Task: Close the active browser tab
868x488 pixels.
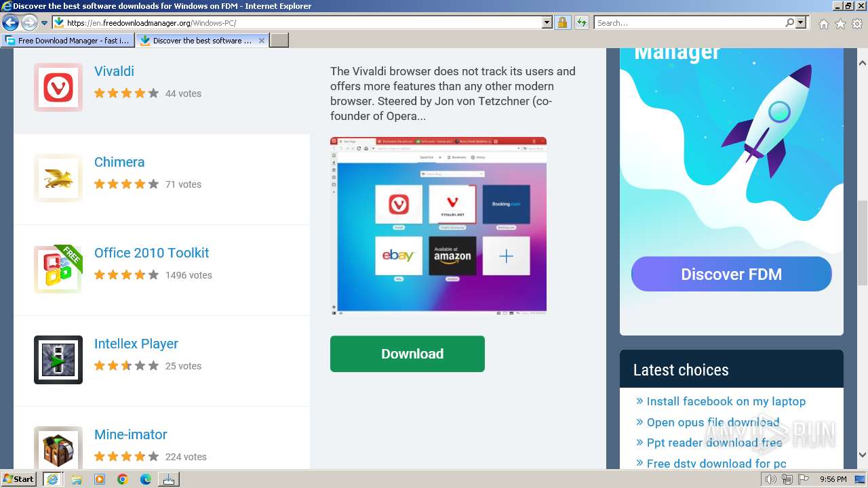Action: pyautogui.click(x=262, y=41)
